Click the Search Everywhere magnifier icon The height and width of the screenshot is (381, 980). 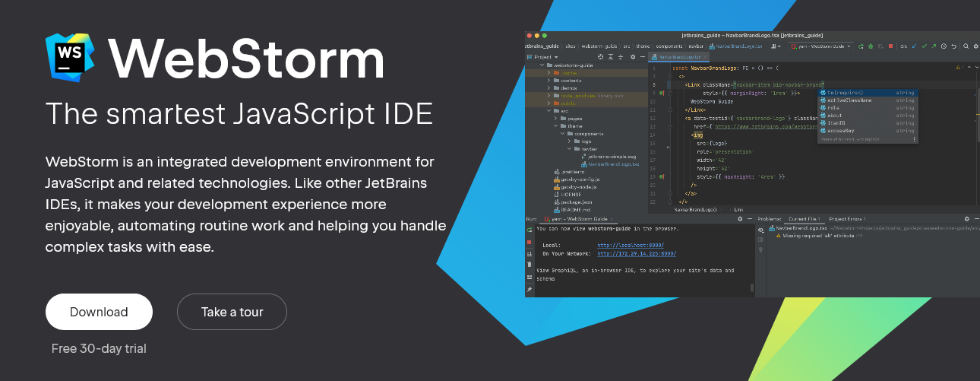pyautogui.click(x=966, y=46)
